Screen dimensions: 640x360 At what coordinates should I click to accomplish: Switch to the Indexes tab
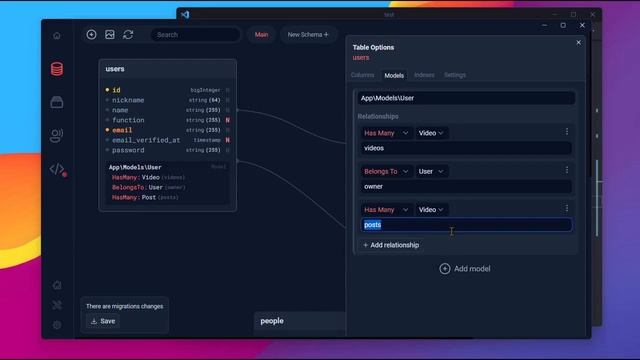click(x=424, y=75)
